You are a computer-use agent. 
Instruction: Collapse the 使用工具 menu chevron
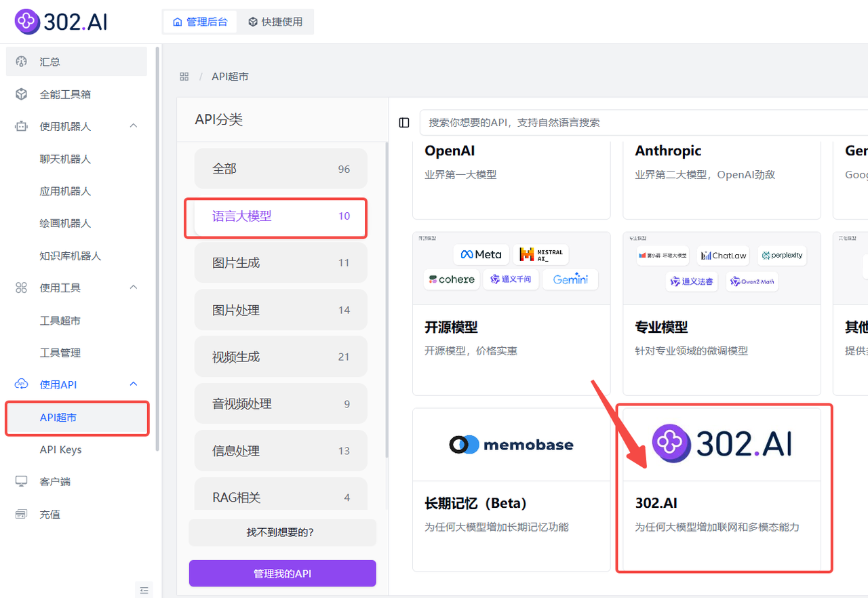[x=134, y=287]
